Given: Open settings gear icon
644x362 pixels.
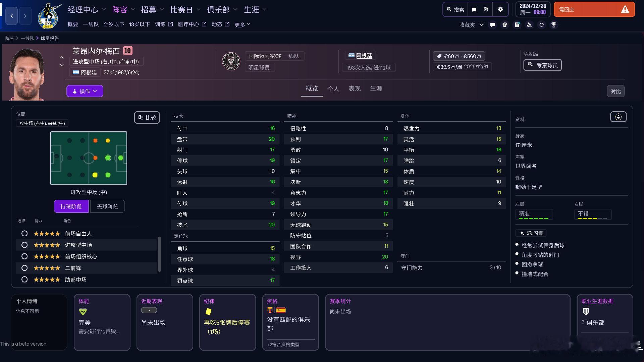Looking at the screenshot, I should coord(500,9).
